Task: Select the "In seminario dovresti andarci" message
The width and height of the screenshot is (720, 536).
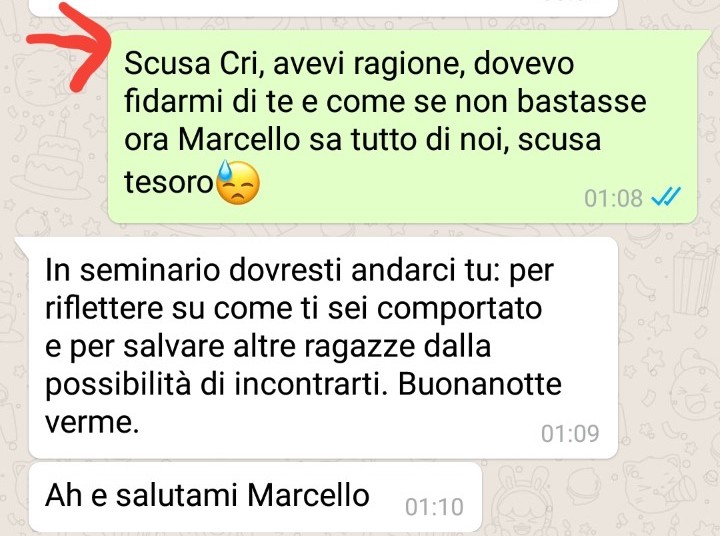Action: (x=323, y=348)
